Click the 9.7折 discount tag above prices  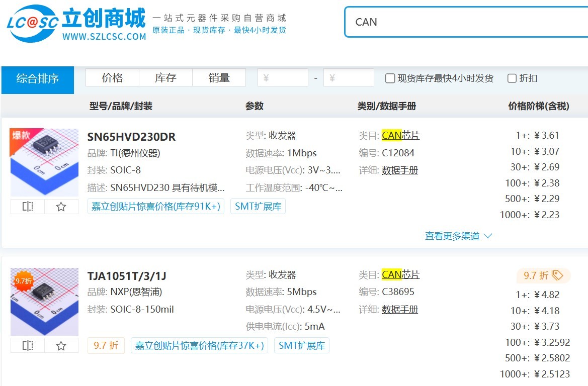[543, 275]
